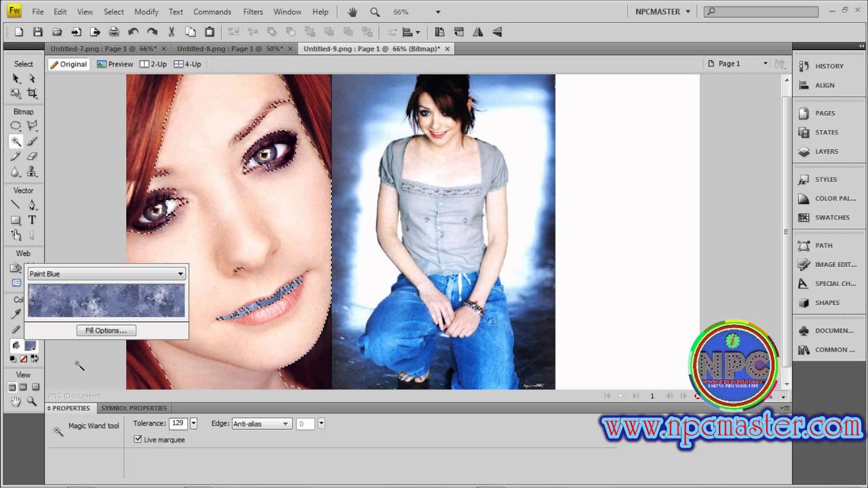Open the Paint Blue pattern dropdown
This screenshot has height=488, width=868.
[106, 274]
